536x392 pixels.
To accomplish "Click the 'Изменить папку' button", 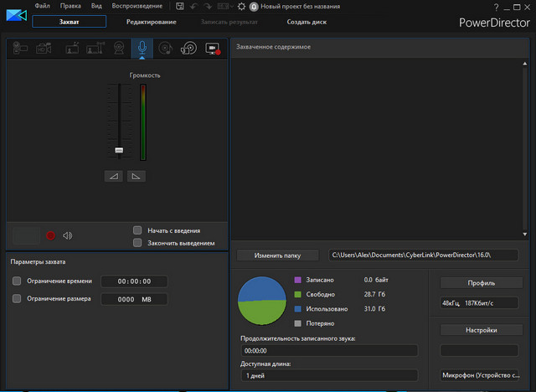I will [x=277, y=255].
